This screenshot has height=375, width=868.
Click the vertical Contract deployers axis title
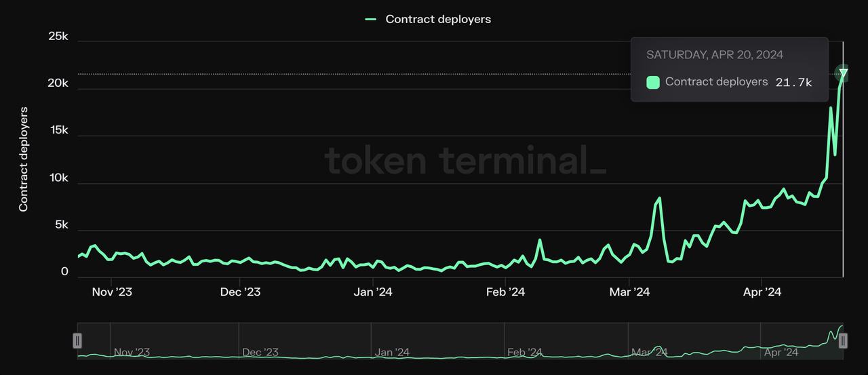click(x=24, y=159)
